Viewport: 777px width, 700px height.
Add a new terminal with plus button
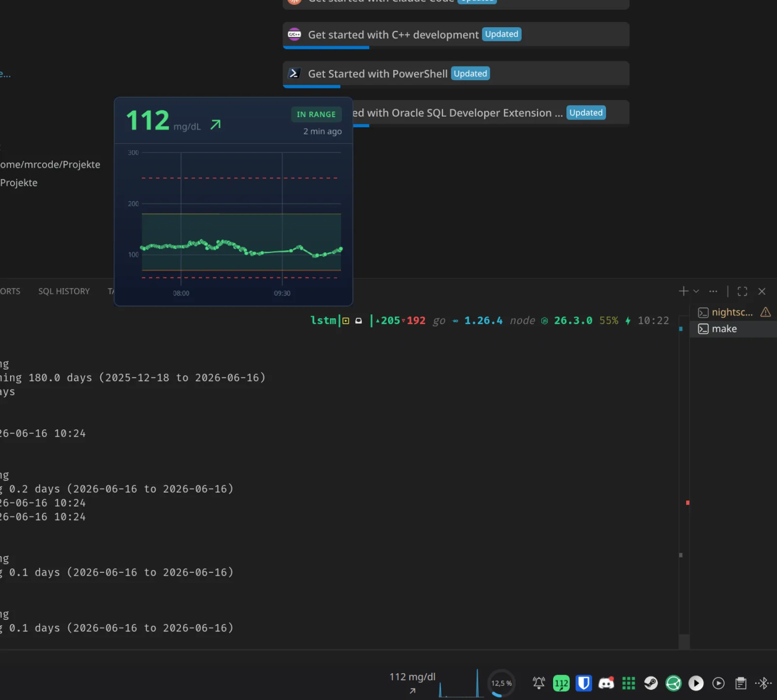coord(683,291)
